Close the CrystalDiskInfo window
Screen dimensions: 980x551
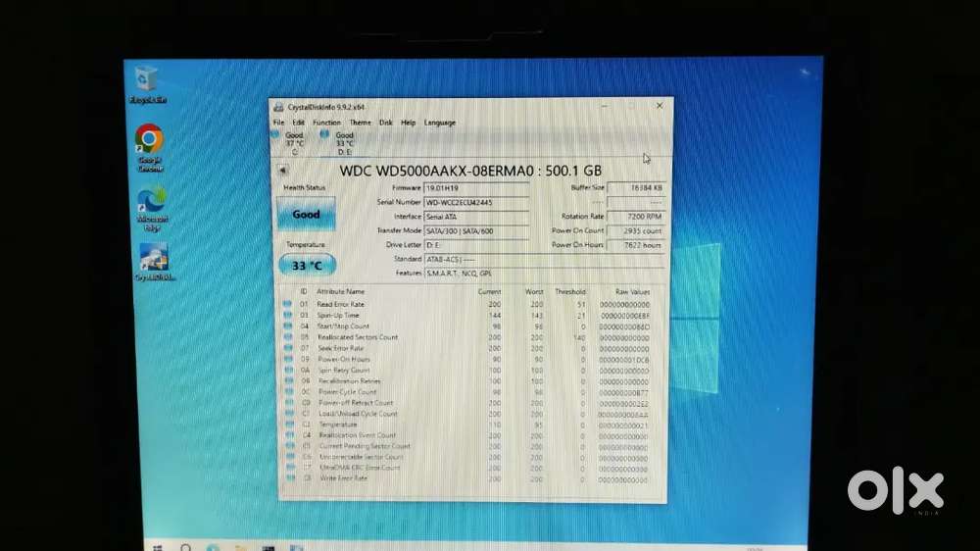[x=660, y=106]
